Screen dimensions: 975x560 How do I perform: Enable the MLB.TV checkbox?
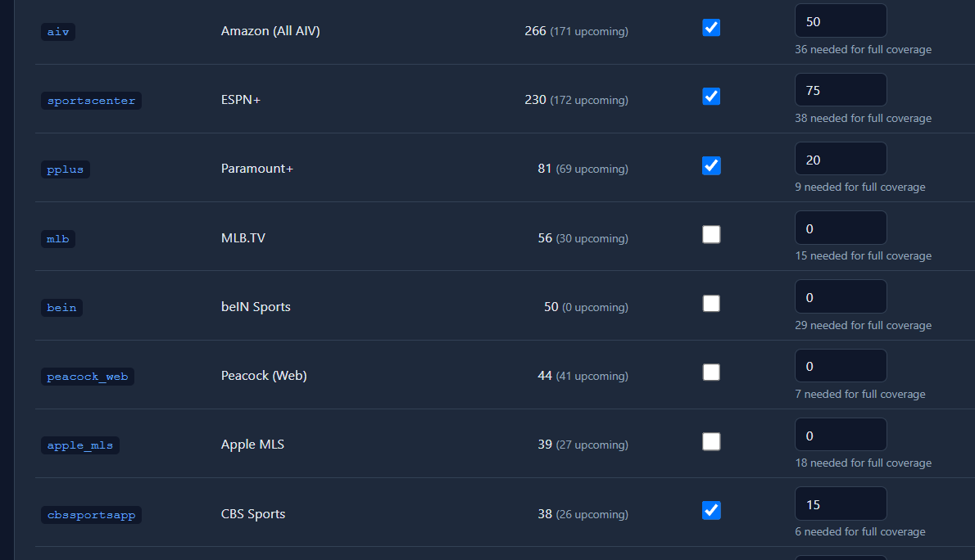click(x=711, y=234)
